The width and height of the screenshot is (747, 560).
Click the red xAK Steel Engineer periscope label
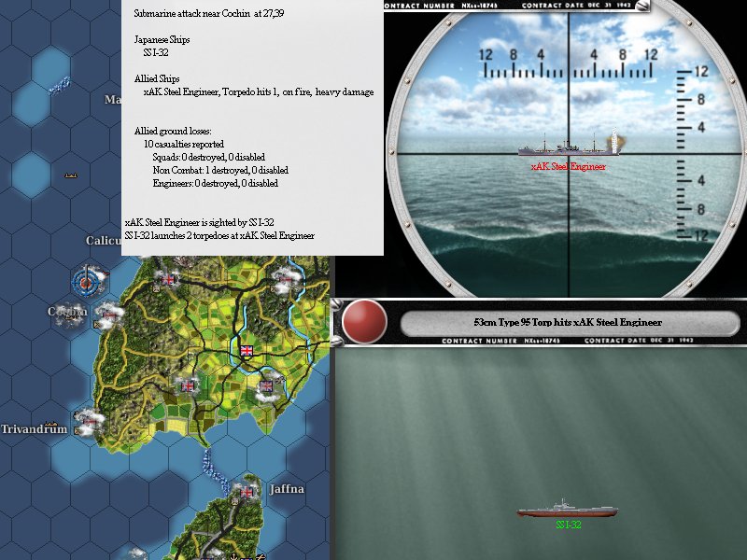(x=569, y=167)
